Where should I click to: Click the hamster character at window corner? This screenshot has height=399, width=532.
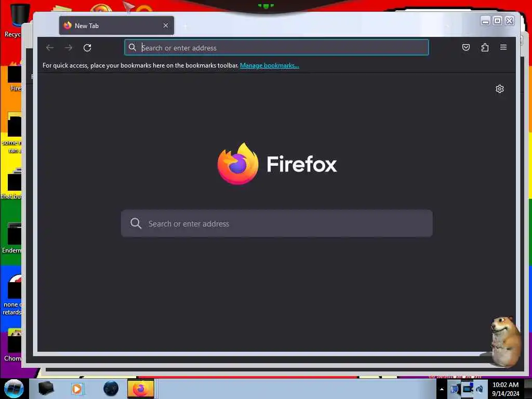coord(505,341)
